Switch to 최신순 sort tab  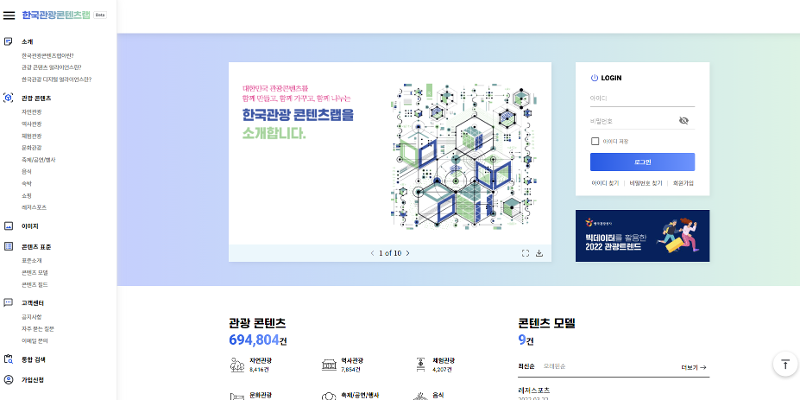click(526, 366)
